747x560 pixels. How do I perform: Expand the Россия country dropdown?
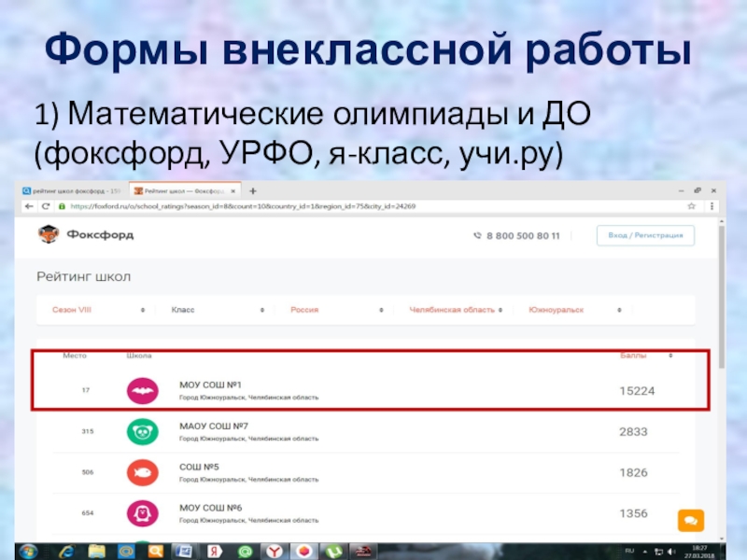[335, 310]
